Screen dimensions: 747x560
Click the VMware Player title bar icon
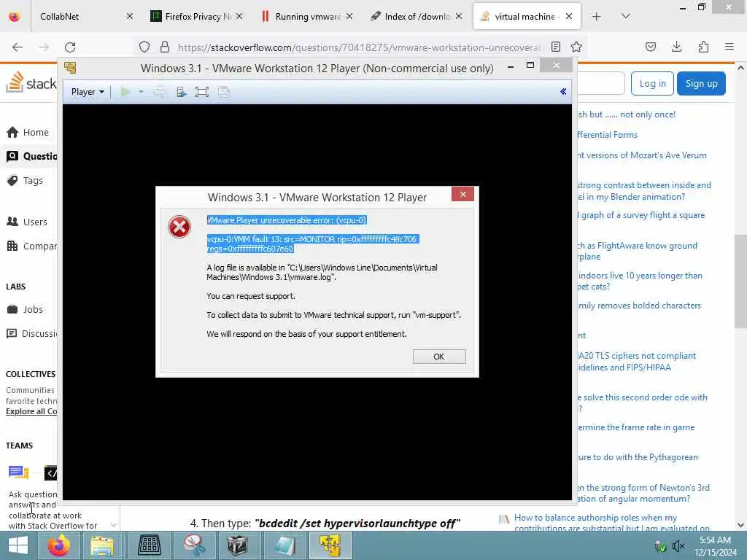(x=70, y=68)
